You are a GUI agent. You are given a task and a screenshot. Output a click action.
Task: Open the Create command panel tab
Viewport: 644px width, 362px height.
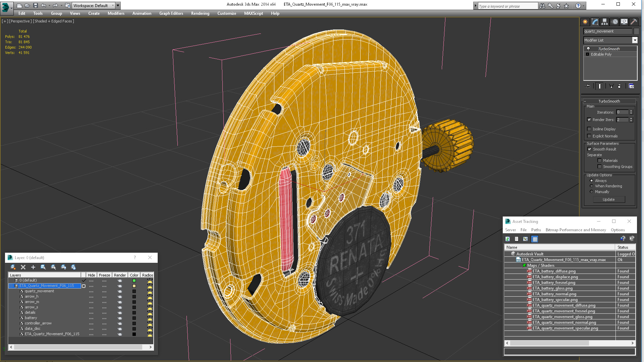[585, 22]
